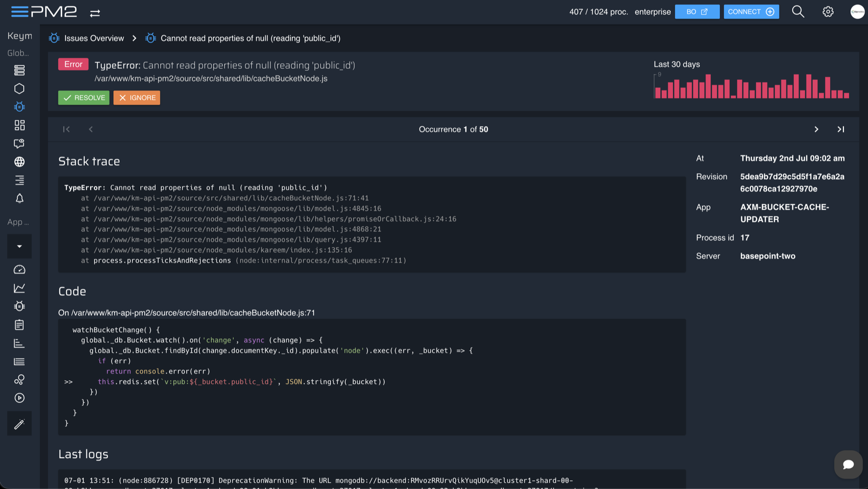Open the dashboard grid icon in the sidebar
This screenshot has width=868, height=489.
[x=19, y=125]
